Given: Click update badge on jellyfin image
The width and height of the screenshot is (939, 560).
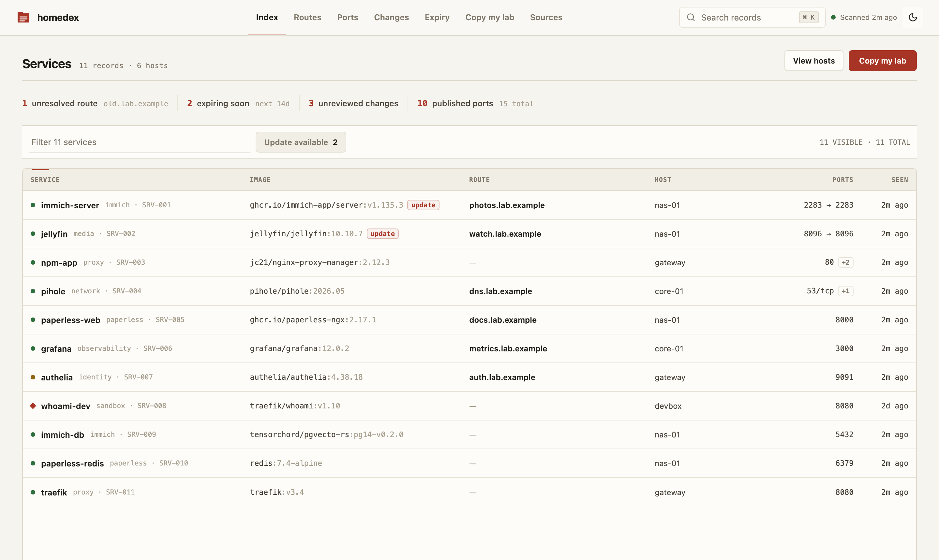Looking at the screenshot, I should click(382, 234).
